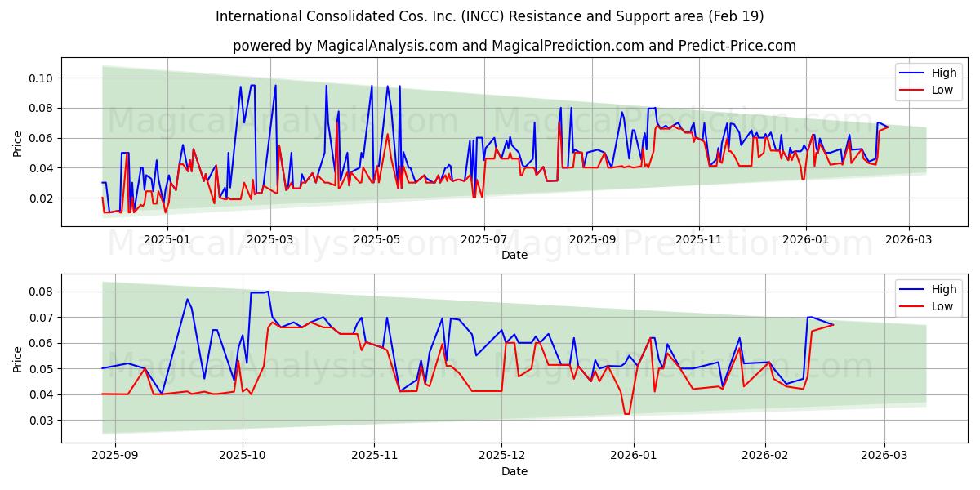This screenshot has height=490, width=980.
Task: Click 'Low' in the bottom chart legend
Action: point(942,306)
